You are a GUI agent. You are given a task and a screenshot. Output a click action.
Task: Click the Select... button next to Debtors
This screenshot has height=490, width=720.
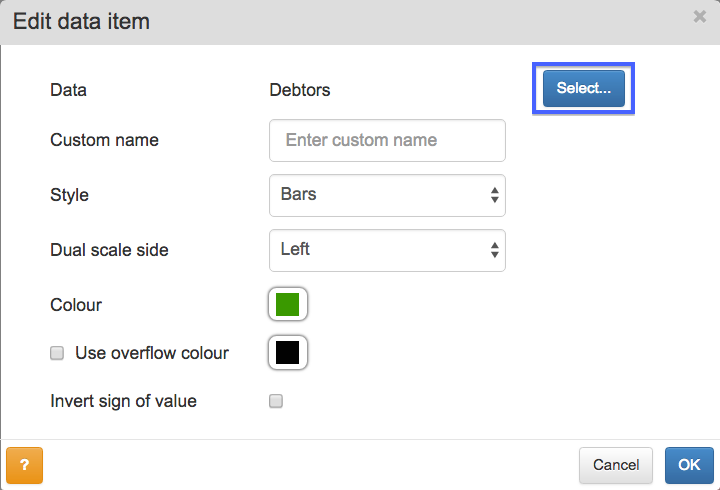(584, 88)
